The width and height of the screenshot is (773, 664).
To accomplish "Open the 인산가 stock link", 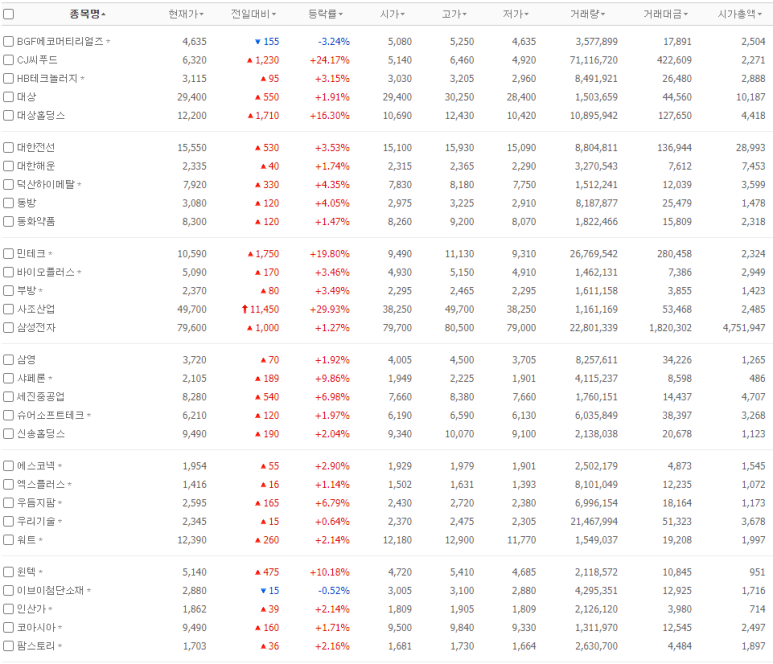I will pyautogui.click(x=32, y=609).
